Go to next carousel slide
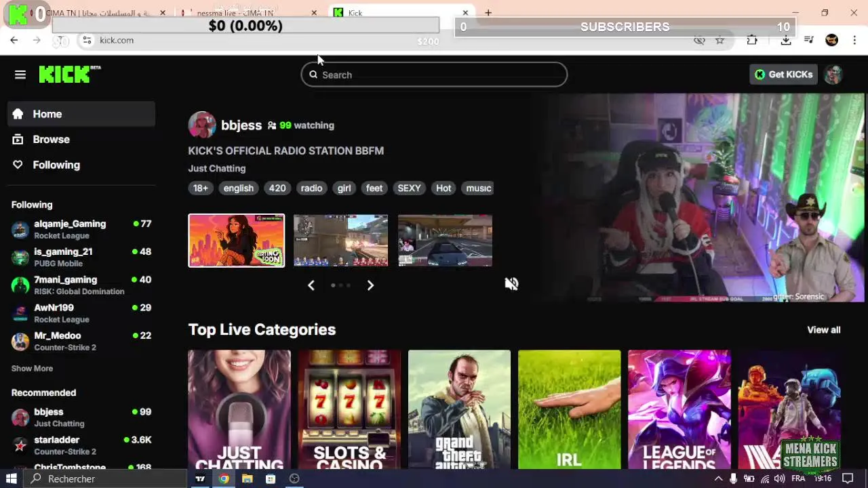 pos(370,285)
